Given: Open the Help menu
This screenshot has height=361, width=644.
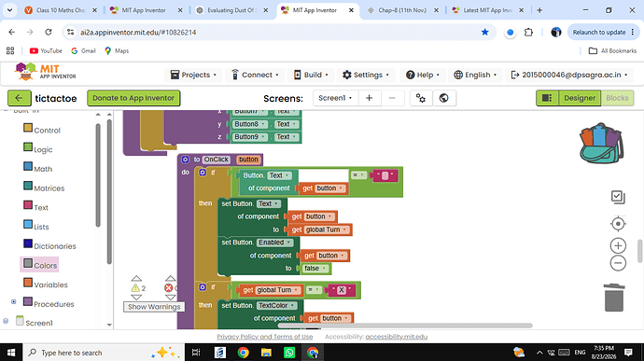Looking at the screenshot, I should tap(423, 75).
